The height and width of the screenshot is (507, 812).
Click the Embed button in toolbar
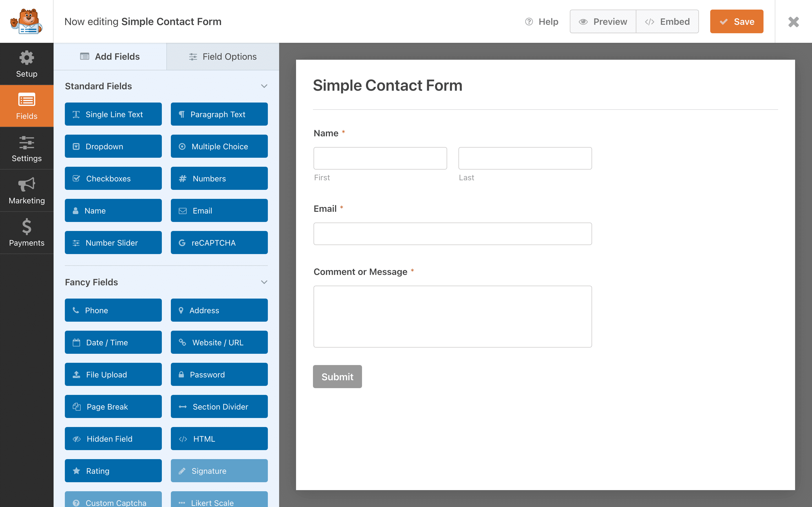coord(668,21)
